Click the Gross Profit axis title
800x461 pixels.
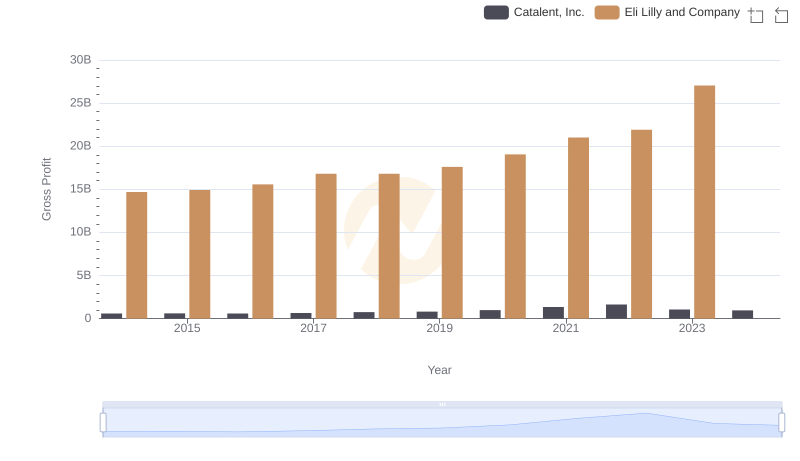coord(46,189)
